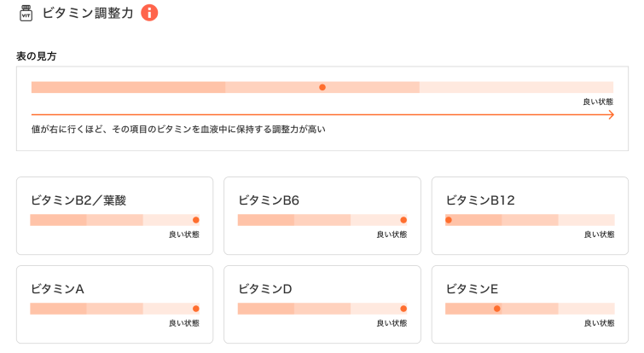Viewport: 644px width, 353px height.
Task: Click the 表の見方 label
Action: coord(36,56)
